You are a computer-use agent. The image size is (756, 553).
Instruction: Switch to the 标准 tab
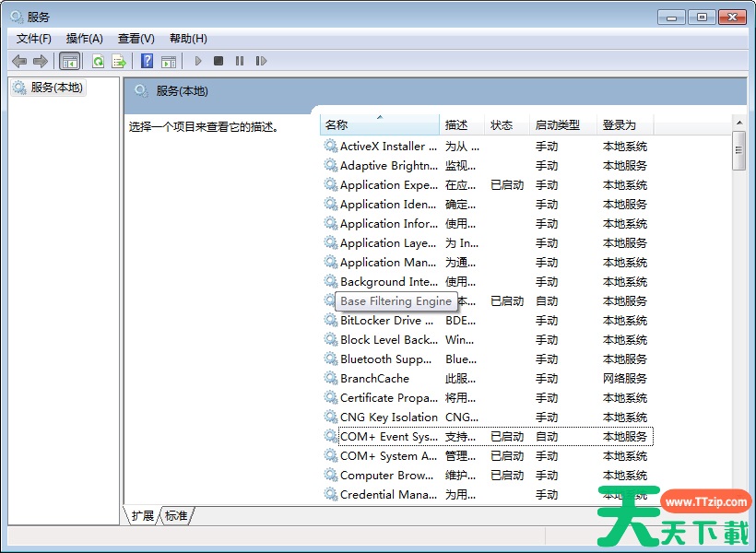(176, 516)
